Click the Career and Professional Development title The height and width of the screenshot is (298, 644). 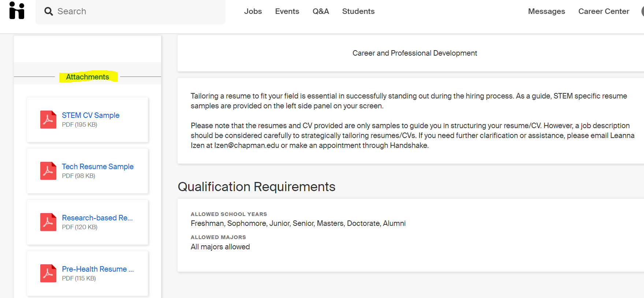click(x=414, y=53)
